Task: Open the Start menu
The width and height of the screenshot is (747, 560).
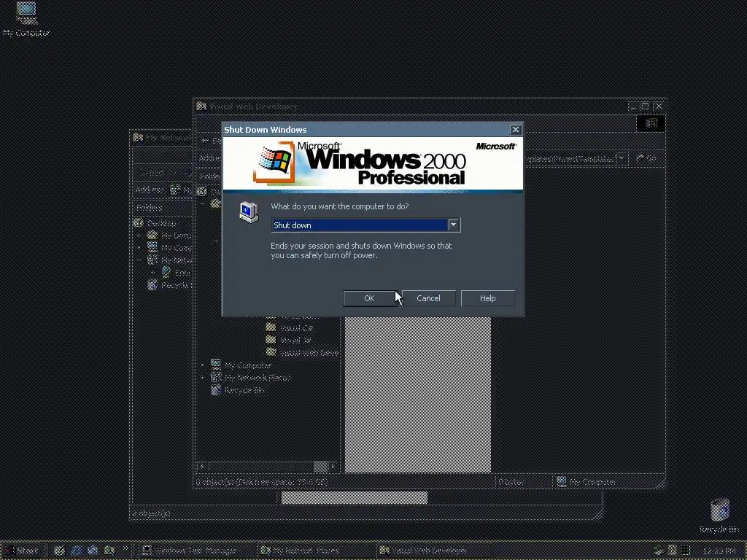Action: [x=22, y=551]
